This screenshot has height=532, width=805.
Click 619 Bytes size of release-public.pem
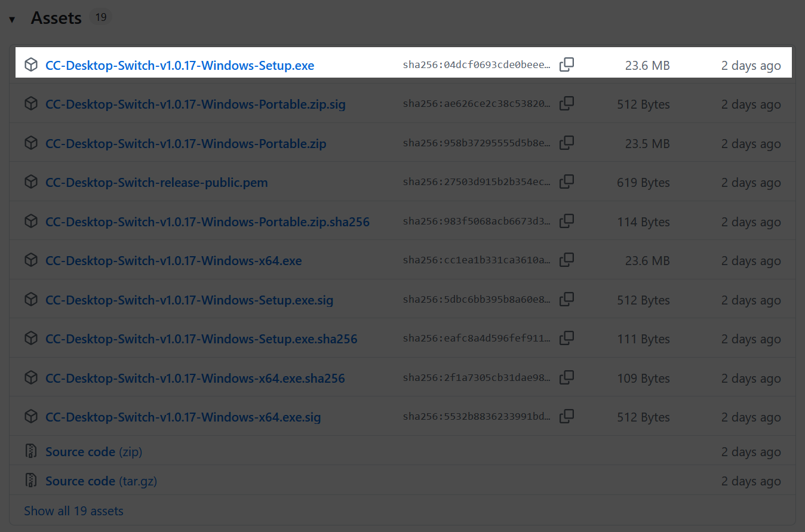click(x=643, y=183)
